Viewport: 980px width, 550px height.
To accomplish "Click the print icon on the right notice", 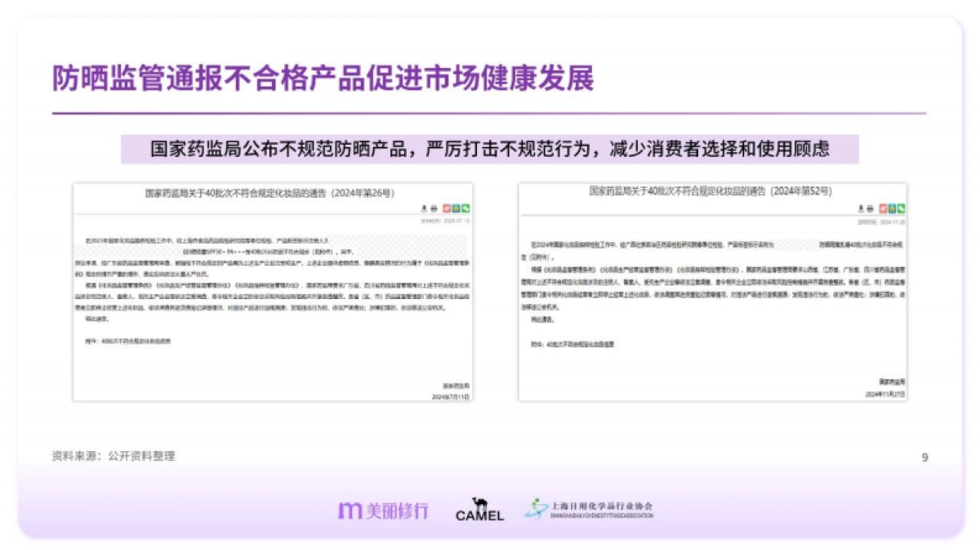I will [870, 208].
